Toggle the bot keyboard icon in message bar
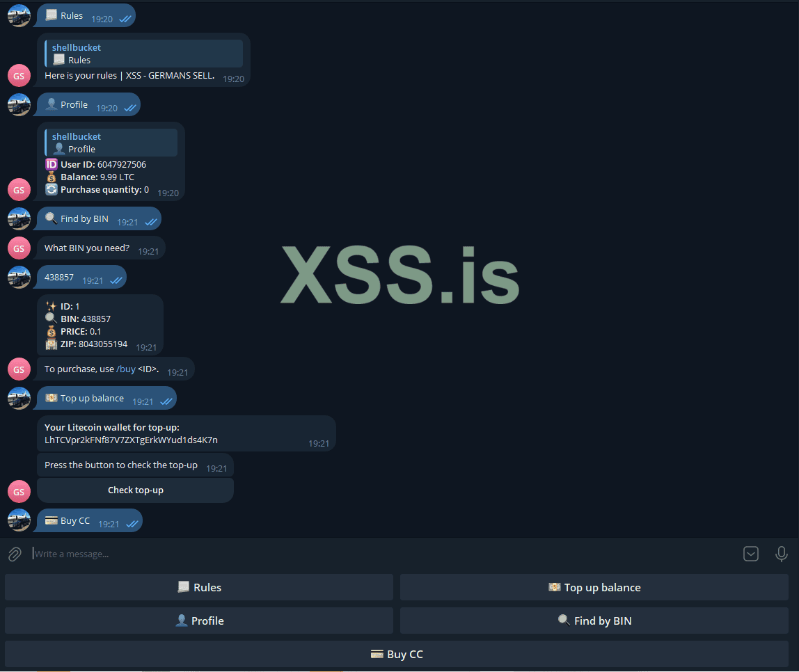The image size is (799, 672). coord(750,554)
